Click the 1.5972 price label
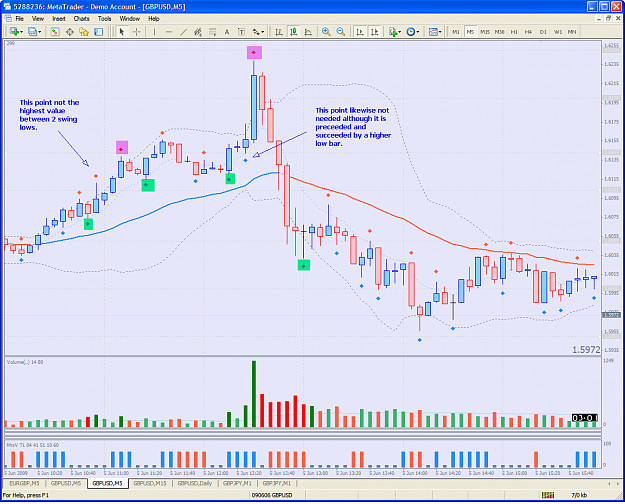Viewport: 625px width, 504px height. pos(586,350)
